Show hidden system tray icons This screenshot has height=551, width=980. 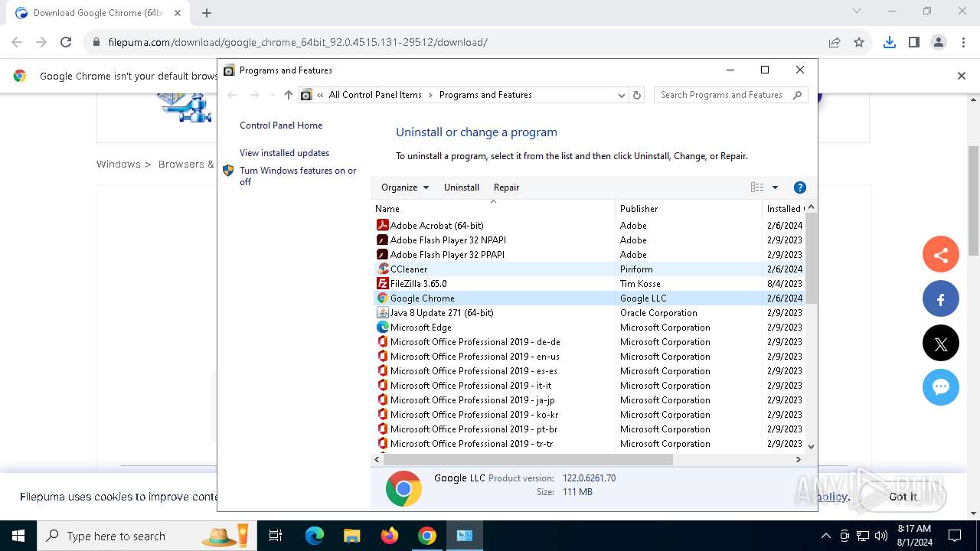(825, 536)
